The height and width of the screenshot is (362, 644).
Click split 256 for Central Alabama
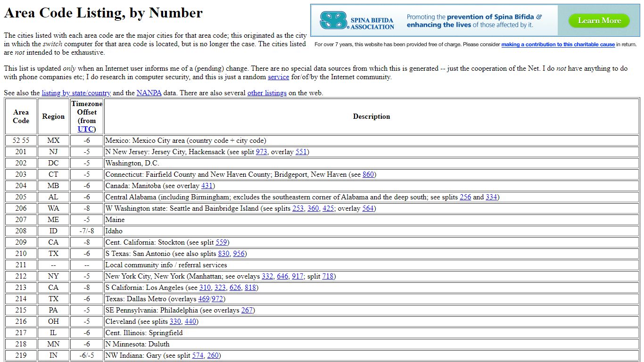(x=465, y=197)
